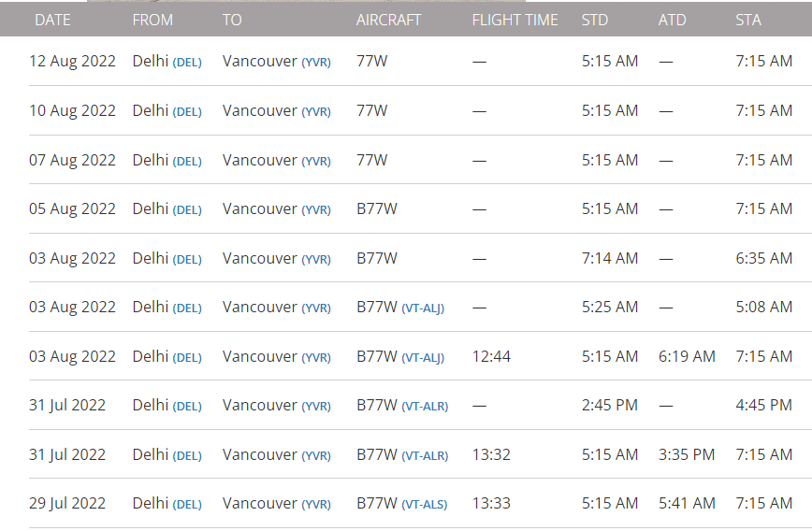This screenshot has width=812, height=531.
Task: Open VT-ALJ registration with 12:44 flight time
Action: click(x=423, y=357)
